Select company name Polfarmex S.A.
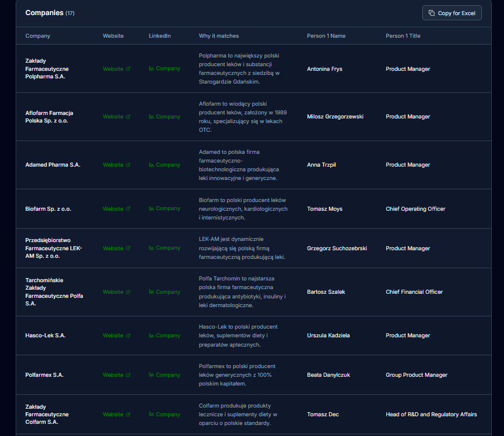The width and height of the screenshot is (504, 436). click(x=44, y=375)
